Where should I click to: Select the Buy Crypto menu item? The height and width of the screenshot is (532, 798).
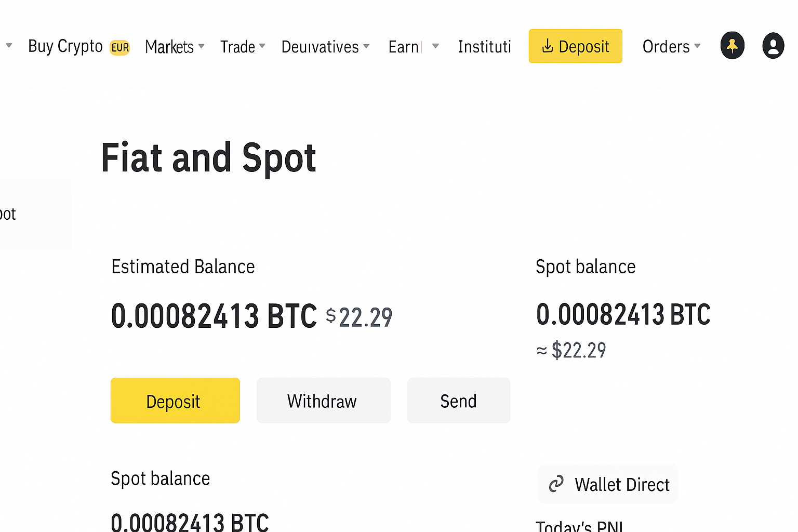pos(65,46)
